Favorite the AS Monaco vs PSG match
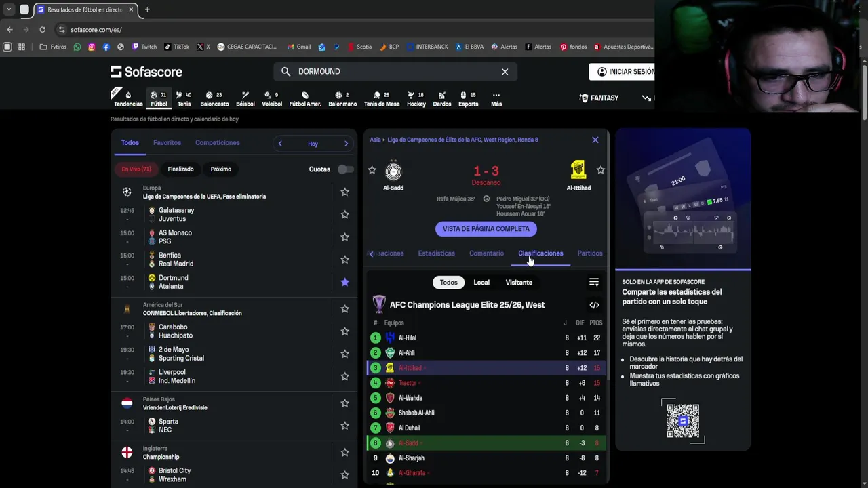 [344, 237]
